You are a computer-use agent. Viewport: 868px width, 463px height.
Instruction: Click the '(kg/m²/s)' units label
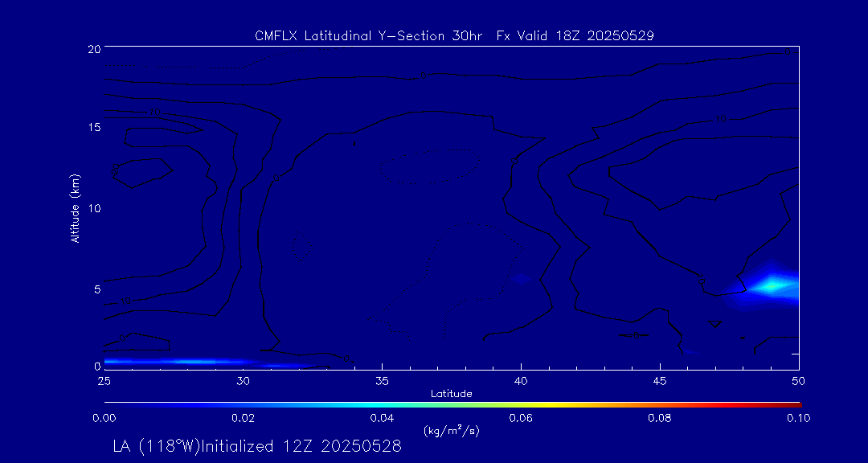(451, 431)
